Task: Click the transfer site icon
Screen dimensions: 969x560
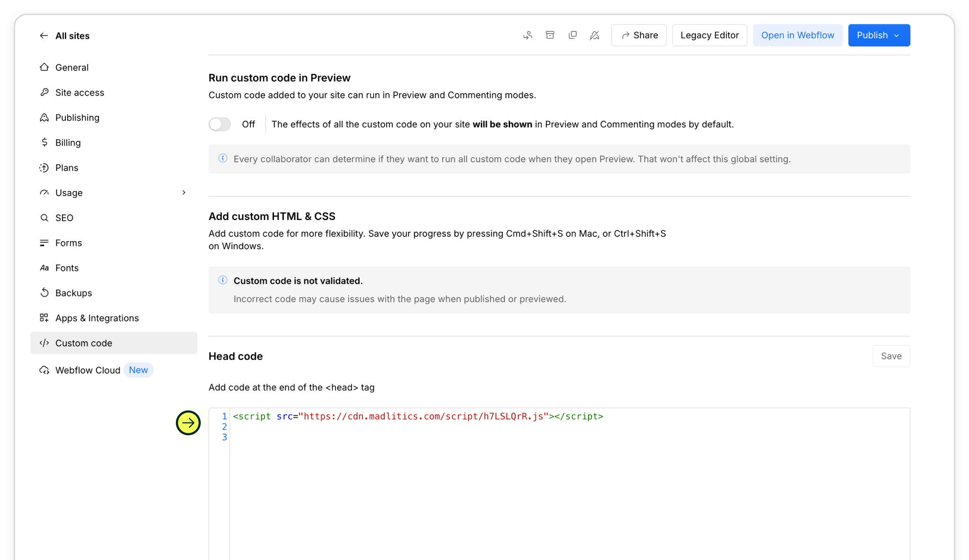Action: point(528,35)
